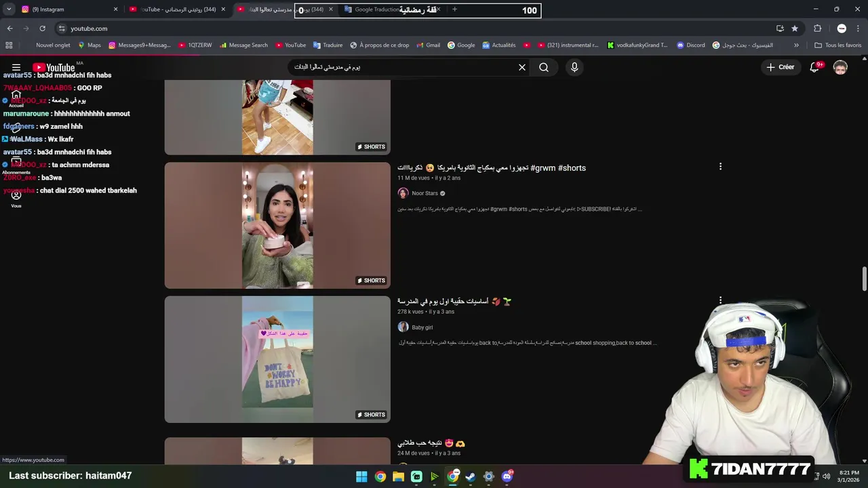Open the Traduire bookmark
The width and height of the screenshot is (868, 488).
coord(328,45)
